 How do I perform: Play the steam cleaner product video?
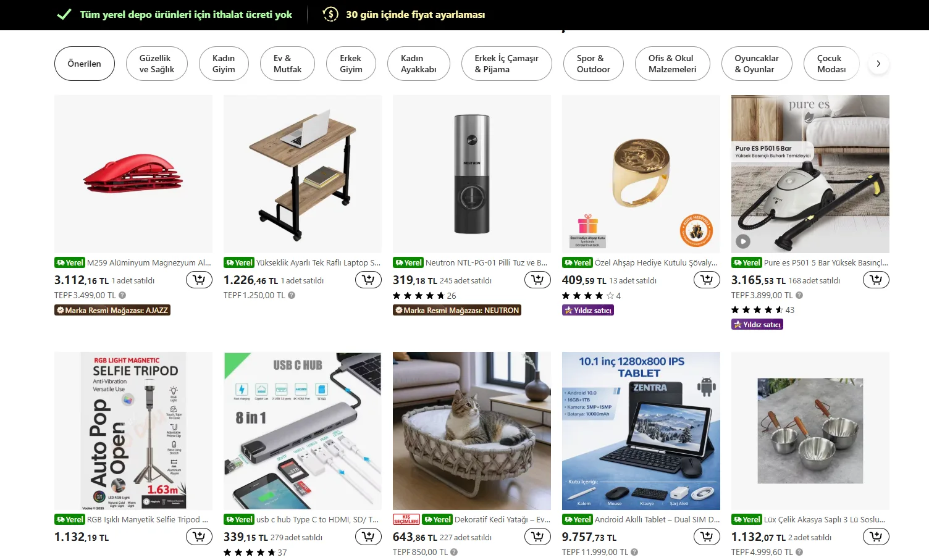tap(743, 241)
